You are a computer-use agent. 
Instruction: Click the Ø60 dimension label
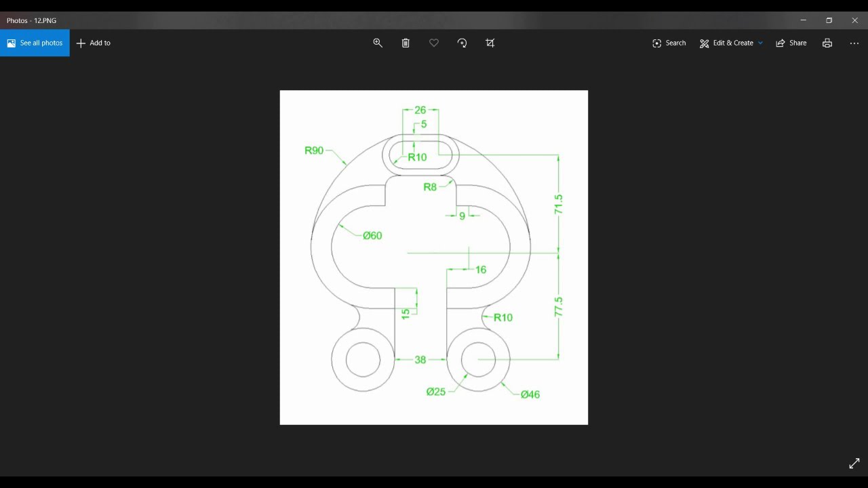click(x=372, y=236)
